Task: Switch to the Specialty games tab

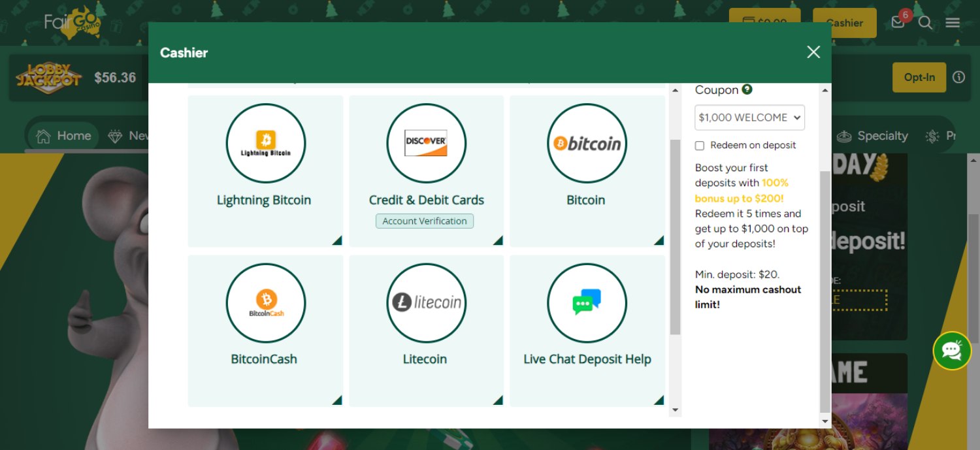Action: coord(872,136)
